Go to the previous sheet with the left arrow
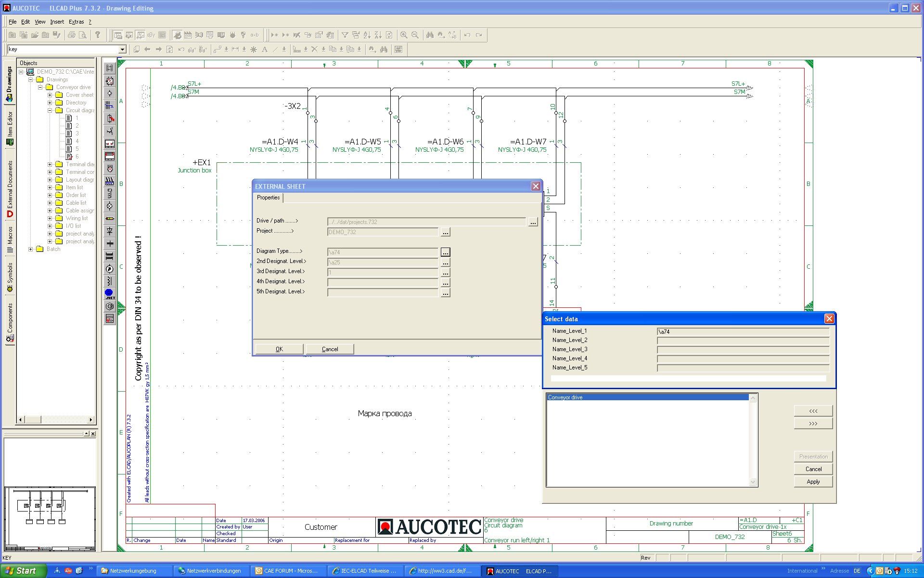 click(147, 49)
